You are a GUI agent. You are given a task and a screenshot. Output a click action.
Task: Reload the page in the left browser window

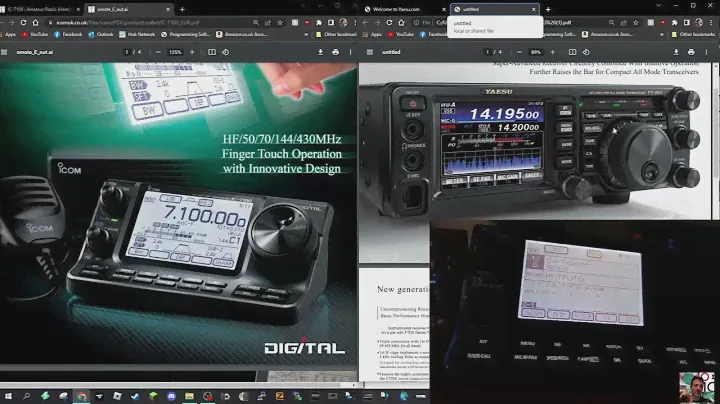click(33, 21)
